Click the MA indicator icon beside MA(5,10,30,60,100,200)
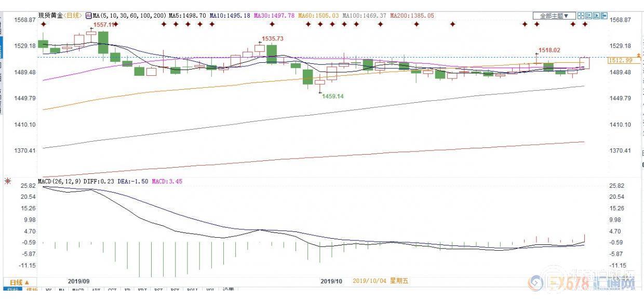 (x=89, y=16)
